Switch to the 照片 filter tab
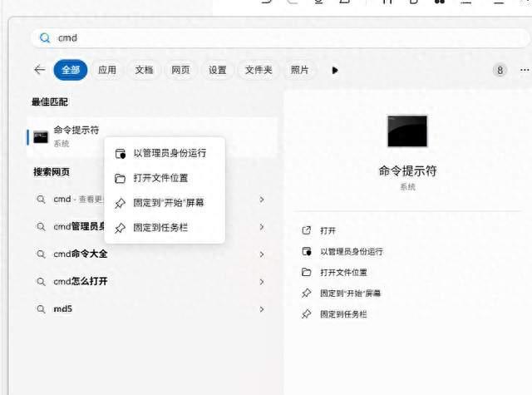532x395 pixels. [x=299, y=70]
